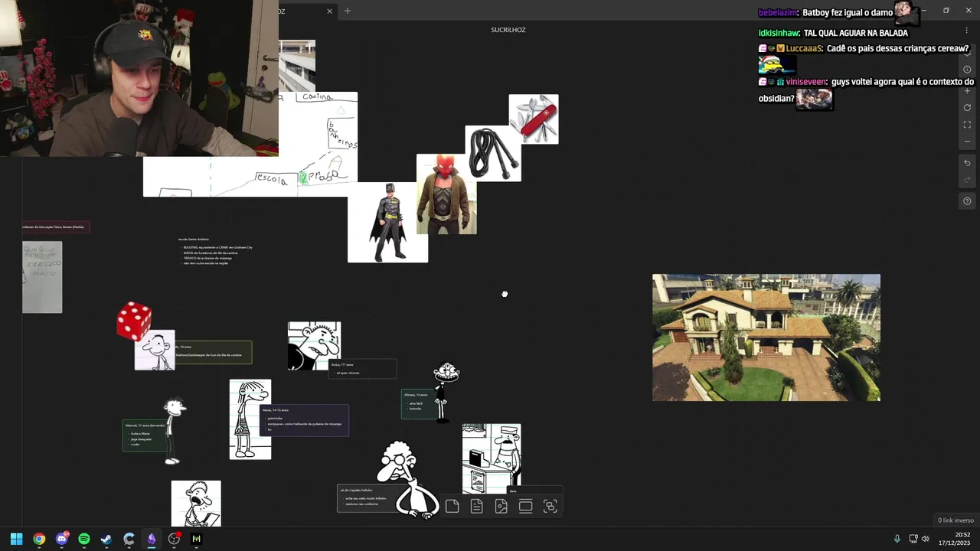This screenshot has width=980, height=551.
Task: Select the mansion house image
Action: (x=766, y=337)
